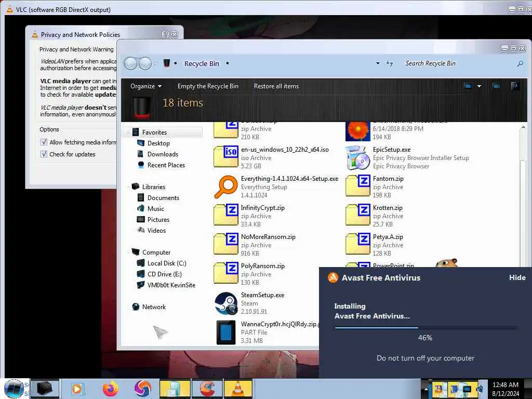Open Desktop in Favorites

(x=158, y=143)
